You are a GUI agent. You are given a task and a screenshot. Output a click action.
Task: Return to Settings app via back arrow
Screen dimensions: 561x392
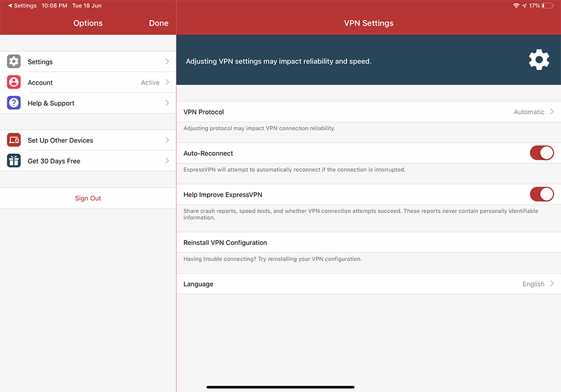point(22,6)
